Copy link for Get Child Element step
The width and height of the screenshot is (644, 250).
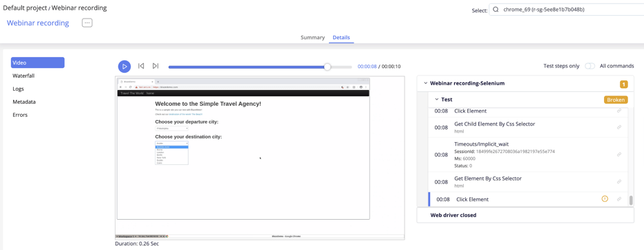pos(619,128)
